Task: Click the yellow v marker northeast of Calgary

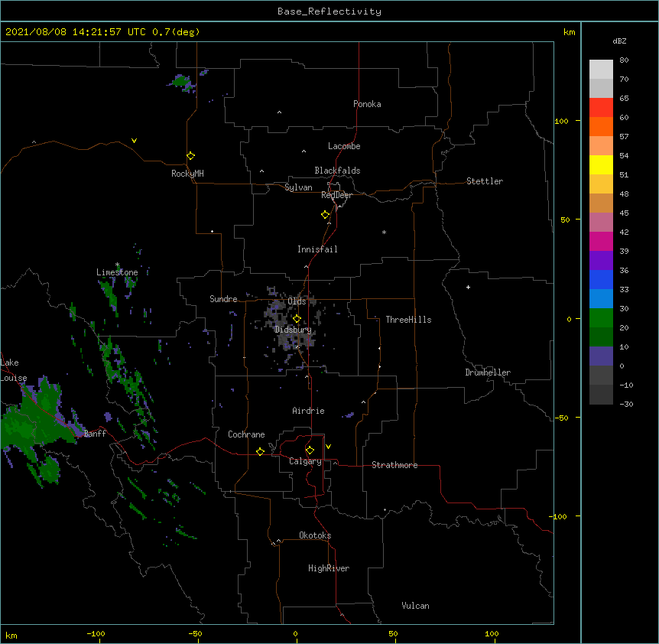Action: [x=328, y=447]
